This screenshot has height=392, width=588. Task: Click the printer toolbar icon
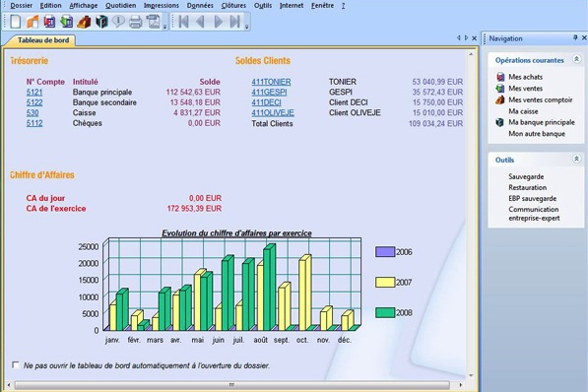135,22
